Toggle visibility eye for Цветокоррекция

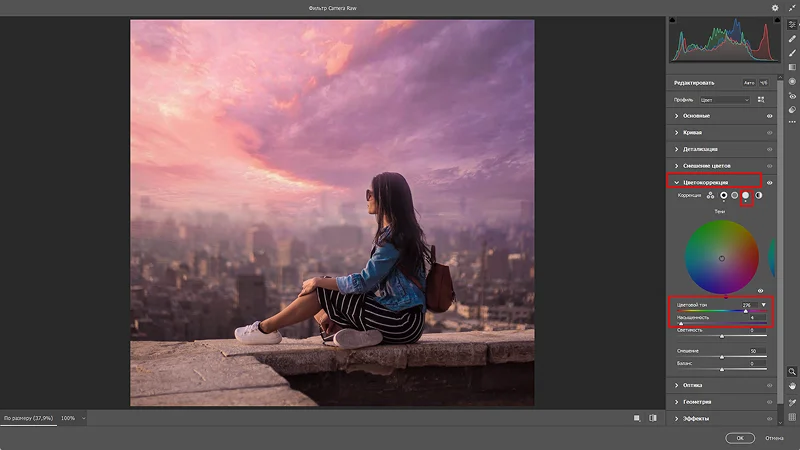tap(769, 182)
